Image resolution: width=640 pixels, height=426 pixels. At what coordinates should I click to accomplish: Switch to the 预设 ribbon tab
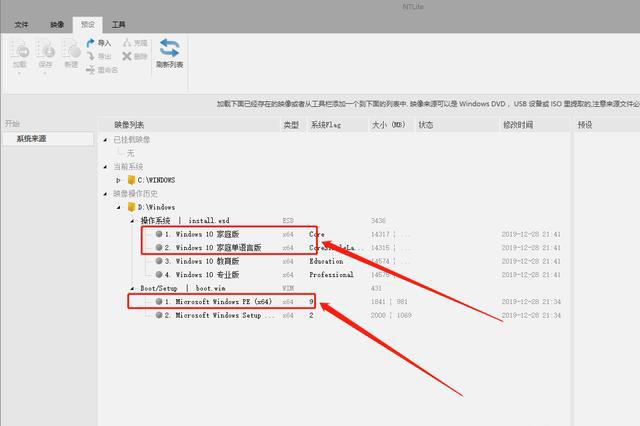click(x=88, y=24)
